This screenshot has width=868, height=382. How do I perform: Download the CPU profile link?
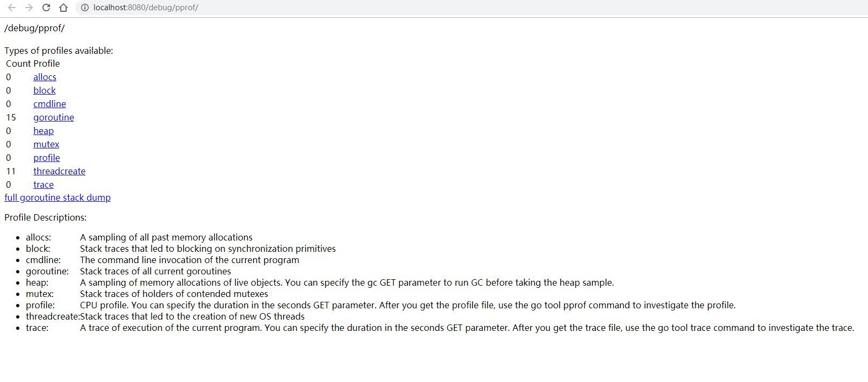(x=46, y=158)
